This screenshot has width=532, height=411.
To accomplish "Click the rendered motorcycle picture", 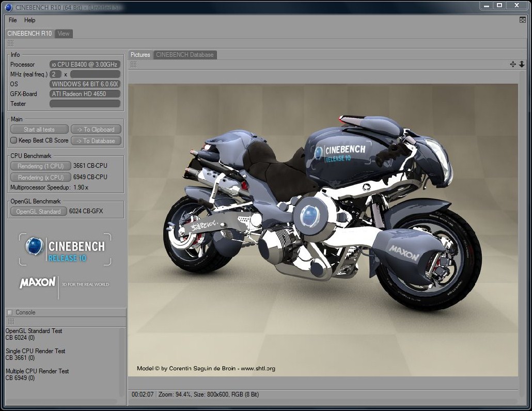I will click(323, 230).
